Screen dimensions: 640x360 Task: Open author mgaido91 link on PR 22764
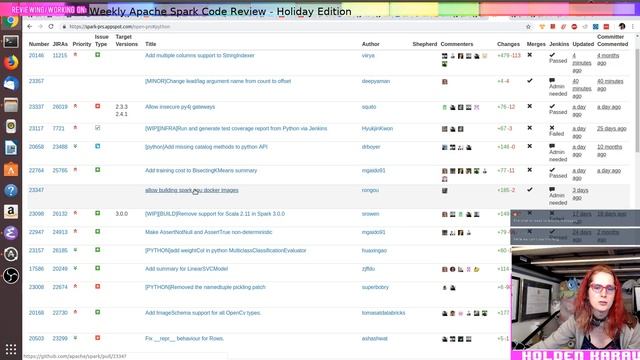pos(373,171)
